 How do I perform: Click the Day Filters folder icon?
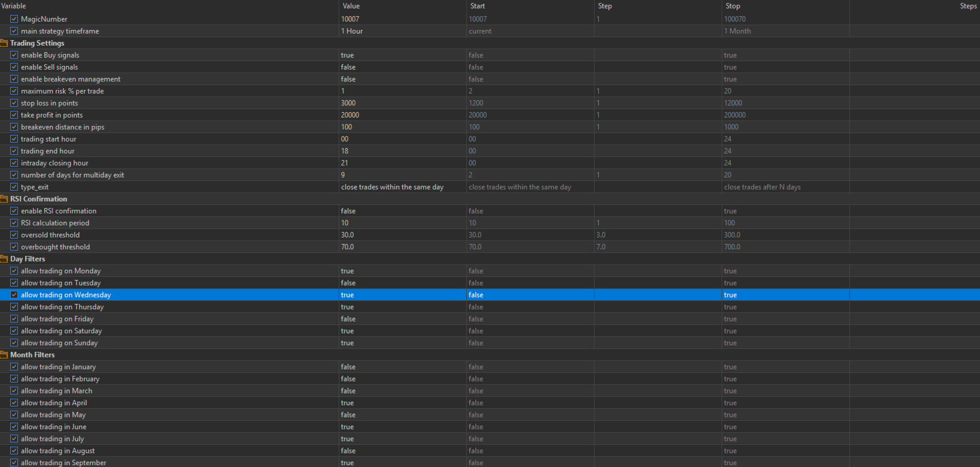coord(4,259)
